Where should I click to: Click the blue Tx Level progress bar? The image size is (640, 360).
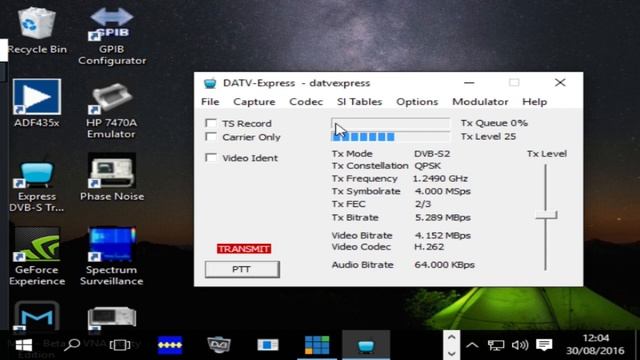click(391, 136)
